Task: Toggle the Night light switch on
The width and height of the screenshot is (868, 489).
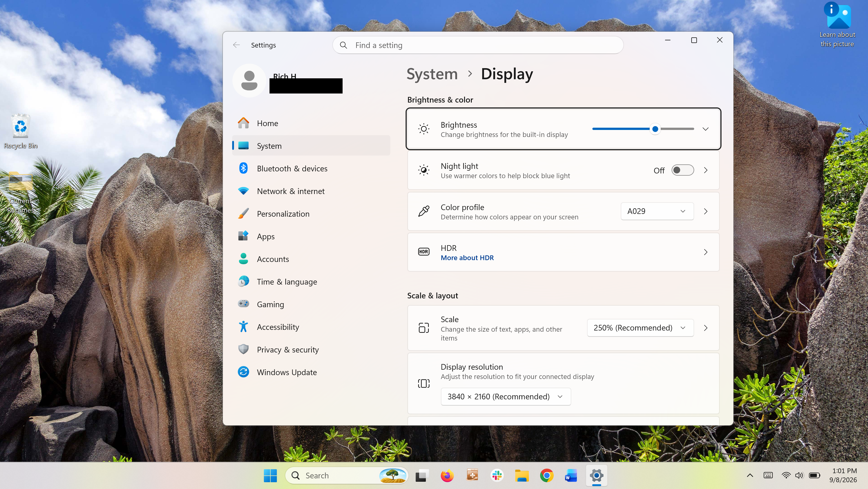Action: click(x=682, y=170)
